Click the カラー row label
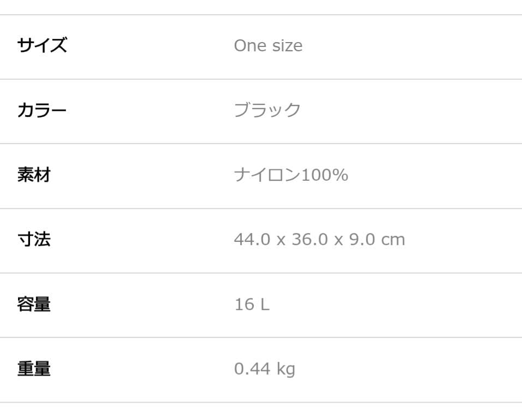 42,110
